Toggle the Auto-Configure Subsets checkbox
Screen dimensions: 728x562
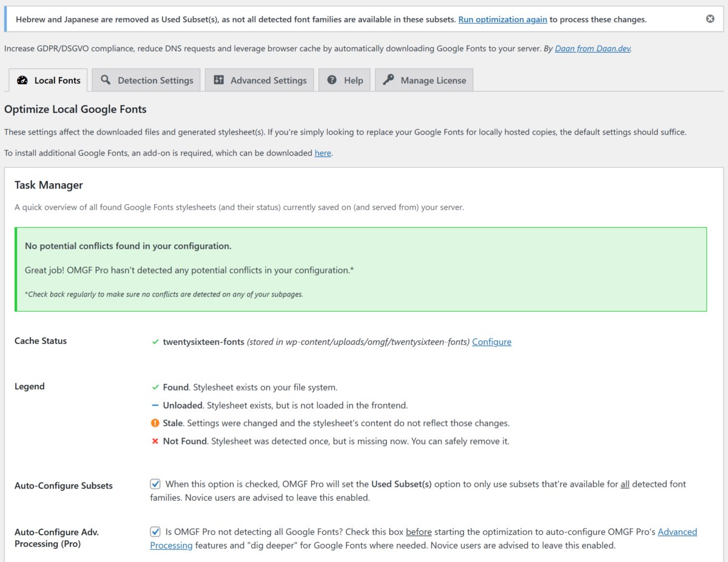(x=155, y=484)
